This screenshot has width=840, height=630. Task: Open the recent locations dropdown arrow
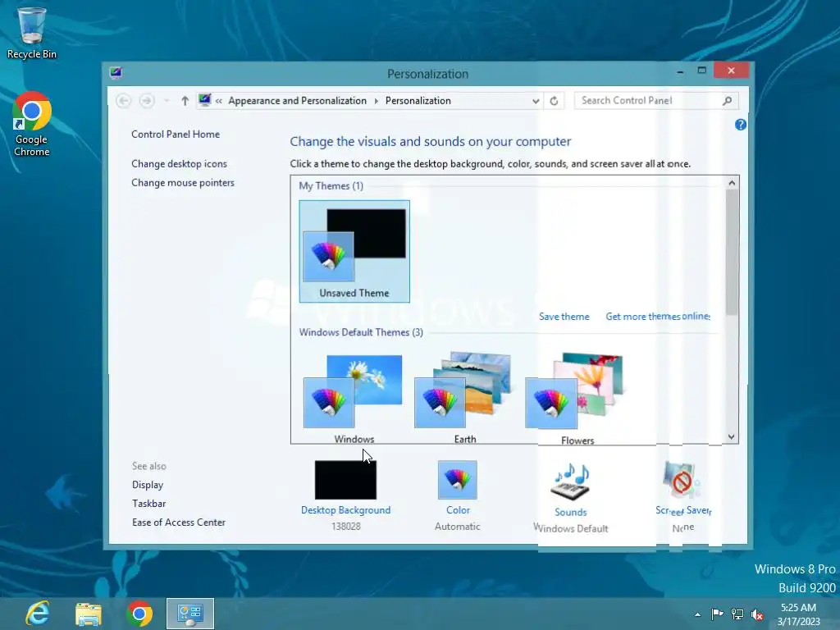[167, 101]
